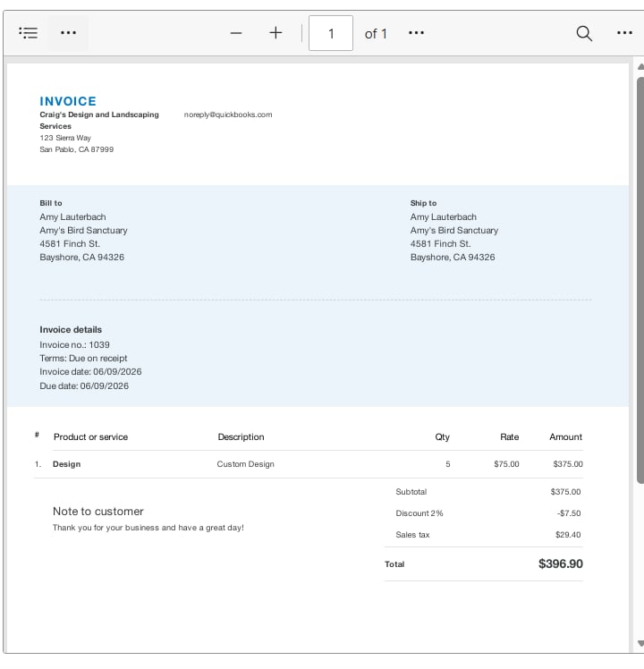Open the find search magnifier icon
Image resolution: width=644 pixels, height=669 pixels.
click(584, 33)
